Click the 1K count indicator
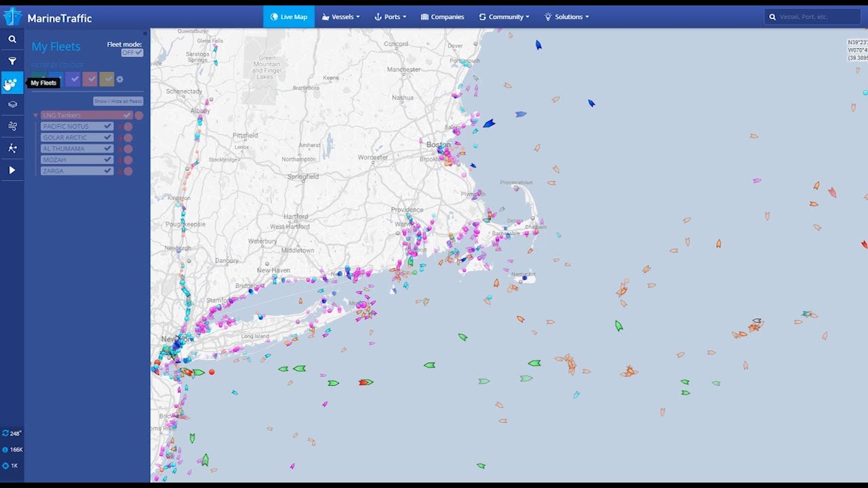Viewport: 868px width, 488px height. point(10,466)
